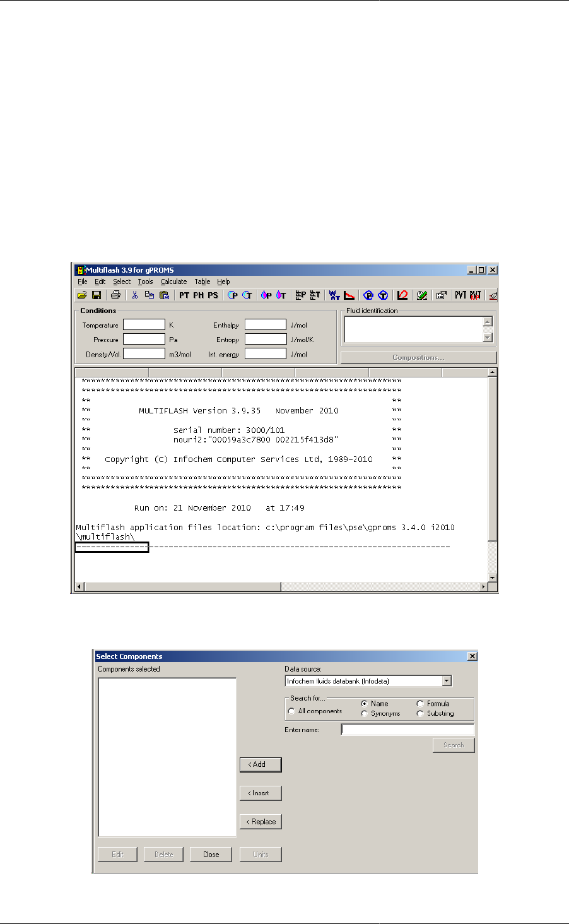Click the green checkmark notepad icon

pos(422,295)
